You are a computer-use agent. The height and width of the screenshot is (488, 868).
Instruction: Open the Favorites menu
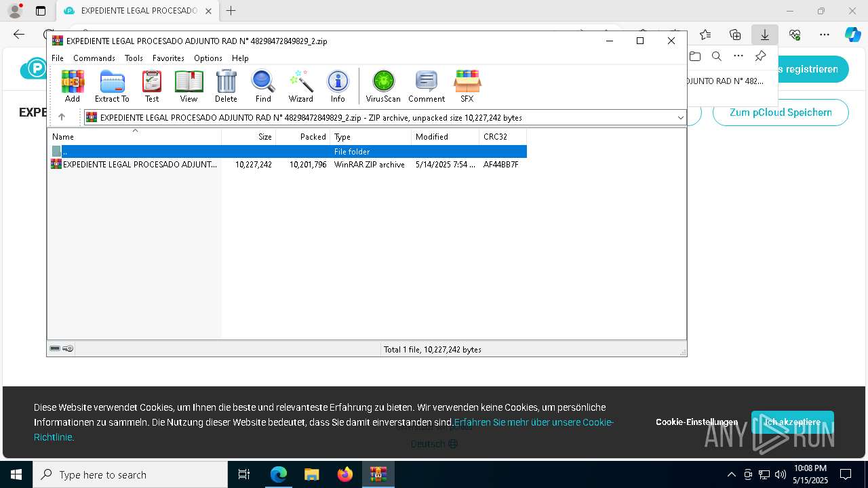168,58
